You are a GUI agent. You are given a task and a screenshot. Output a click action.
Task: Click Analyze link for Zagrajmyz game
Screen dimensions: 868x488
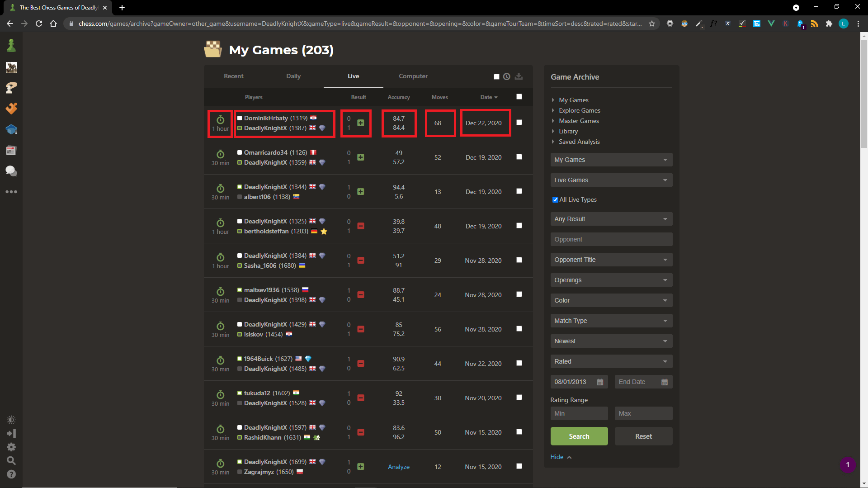click(399, 467)
